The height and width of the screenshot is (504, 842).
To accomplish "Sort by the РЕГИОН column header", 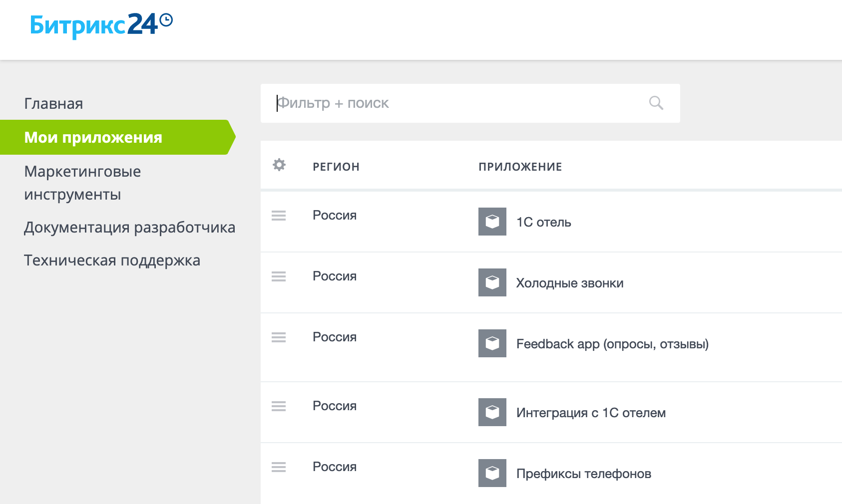I will [336, 167].
